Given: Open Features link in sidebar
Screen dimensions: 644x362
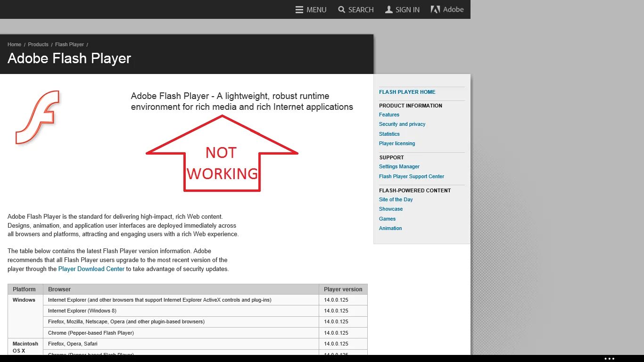Looking at the screenshot, I should pyautogui.click(x=389, y=115).
